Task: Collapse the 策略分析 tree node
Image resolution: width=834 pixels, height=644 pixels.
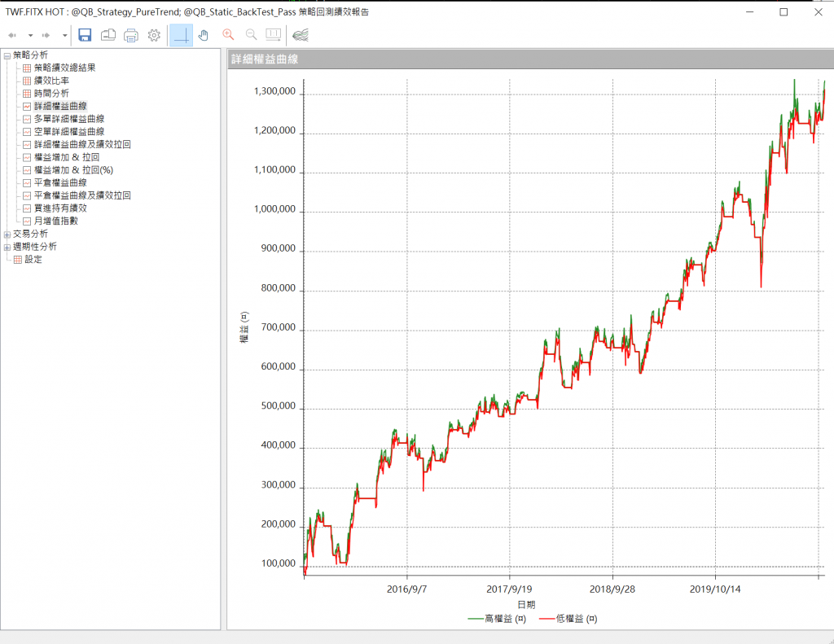Action: click(x=7, y=55)
